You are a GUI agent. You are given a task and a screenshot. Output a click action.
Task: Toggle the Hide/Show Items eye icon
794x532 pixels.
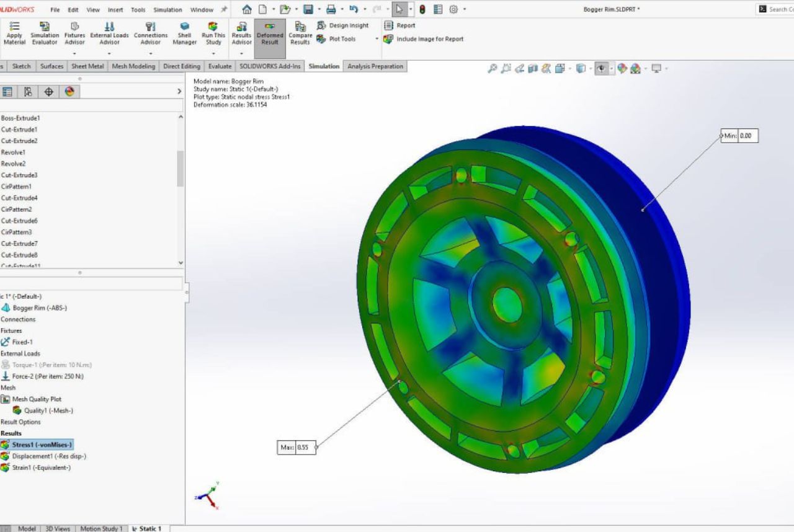coord(601,69)
